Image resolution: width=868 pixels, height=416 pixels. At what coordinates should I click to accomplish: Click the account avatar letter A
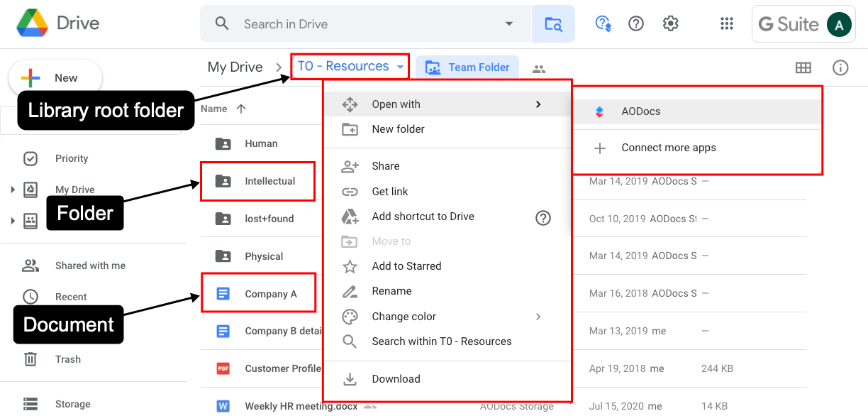tap(839, 25)
